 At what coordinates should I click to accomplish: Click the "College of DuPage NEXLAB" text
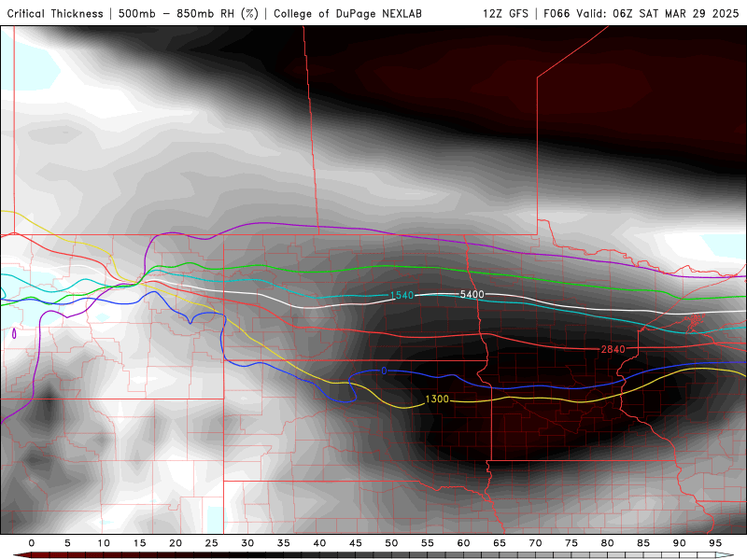tap(347, 14)
